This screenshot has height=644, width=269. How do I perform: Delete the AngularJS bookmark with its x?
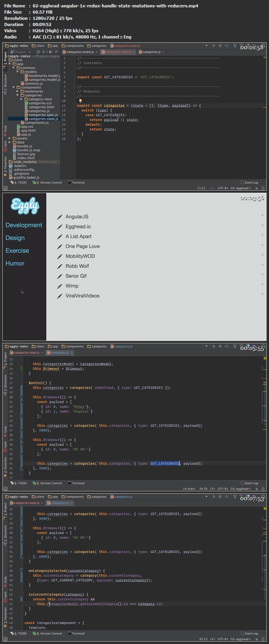(x=262, y=215)
